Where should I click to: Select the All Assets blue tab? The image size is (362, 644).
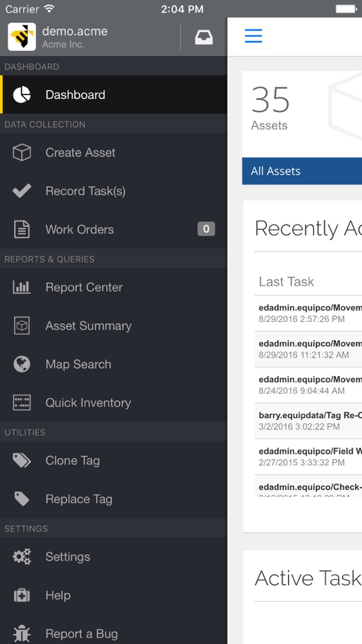coord(302,171)
